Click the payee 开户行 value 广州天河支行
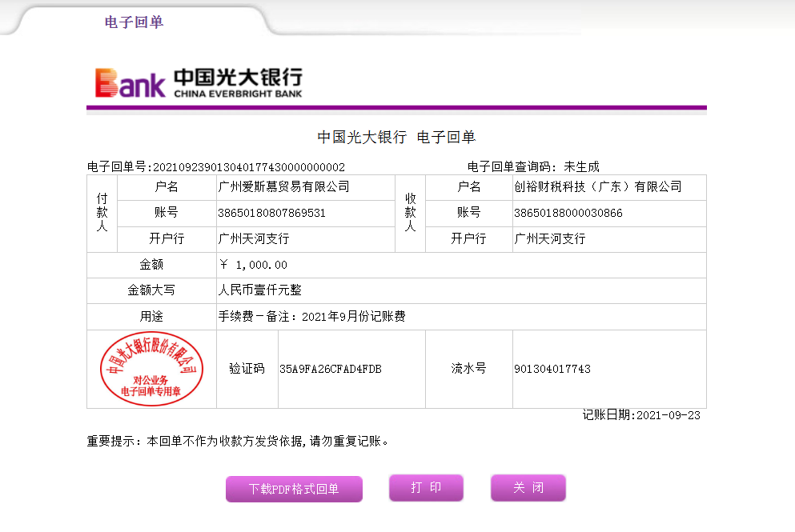Image resolution: width=795 pixels, height=532 pixels. (x=550, y=239)
